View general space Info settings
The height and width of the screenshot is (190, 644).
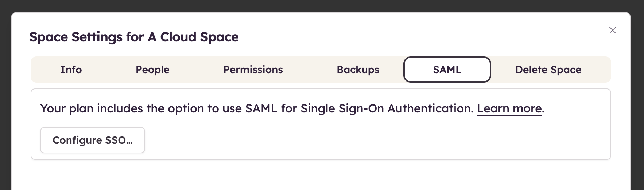click(71, 70)
